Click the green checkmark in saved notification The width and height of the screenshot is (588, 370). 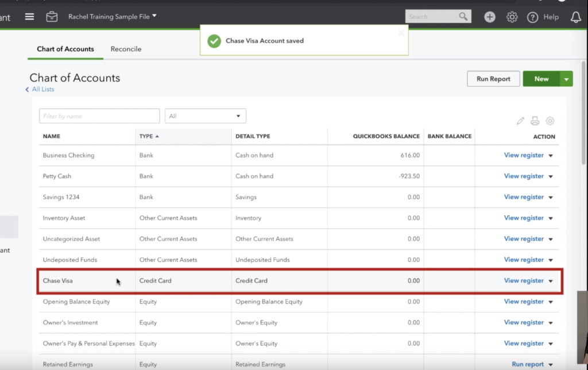click(214, 41)
